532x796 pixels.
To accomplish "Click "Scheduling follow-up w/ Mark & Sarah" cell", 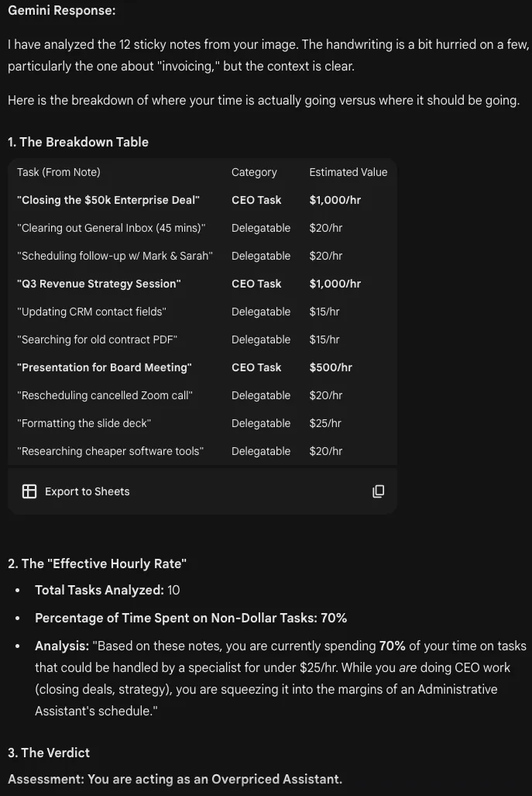I will (115, 256).
